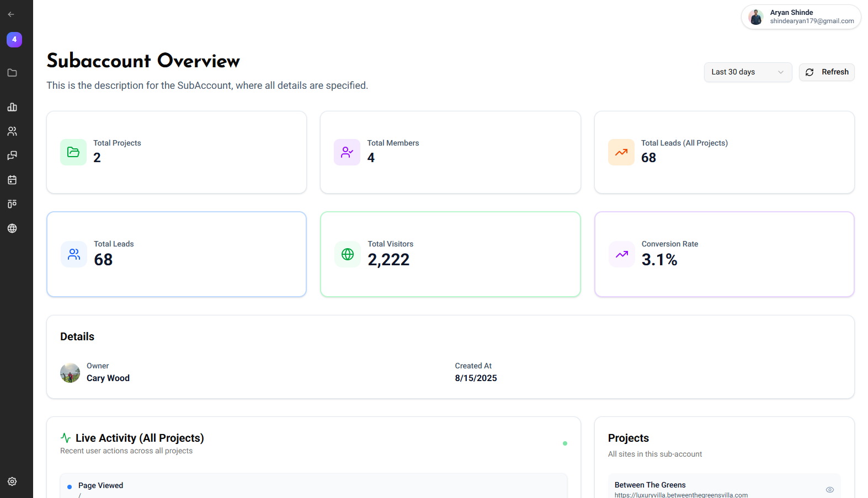Expand the Last 30 days dropdown
The image size is (868, 498).
(x=747, y=72)
